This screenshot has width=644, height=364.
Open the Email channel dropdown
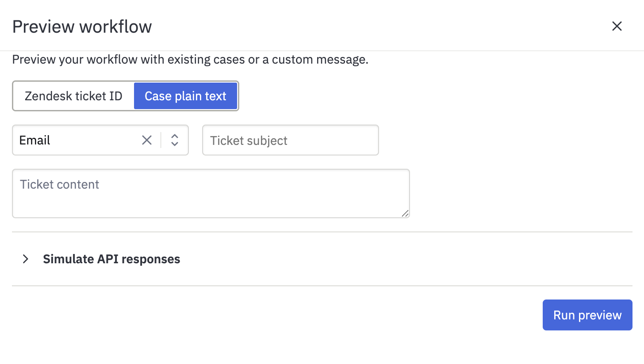[x=100, y=140]
